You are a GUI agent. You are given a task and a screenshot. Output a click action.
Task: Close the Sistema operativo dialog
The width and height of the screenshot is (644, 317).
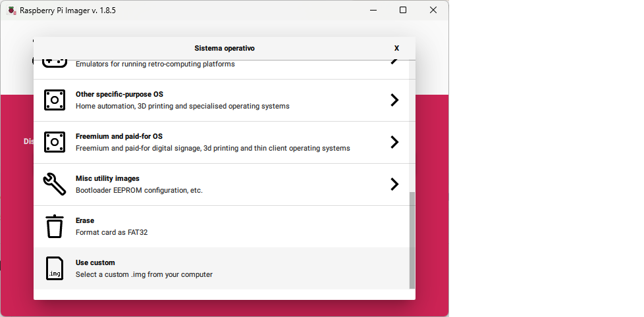click(396, 49)
